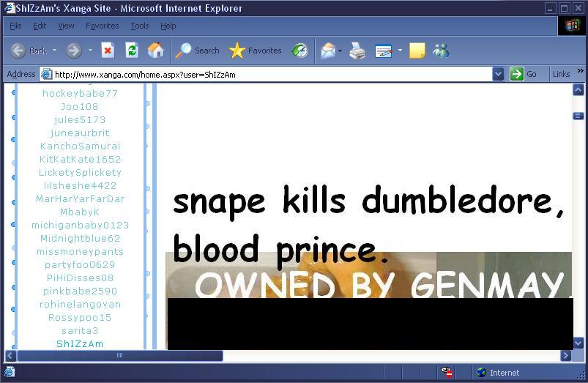Expand the Mail button dropdown arrow
Viewport: 588px width, 383px height.
[x=340, y=51]
